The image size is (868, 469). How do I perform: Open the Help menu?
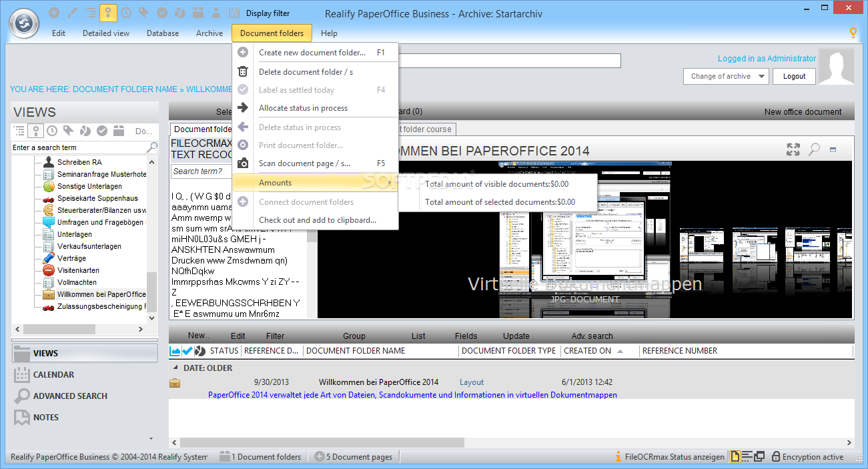click(x=329, y=33)
